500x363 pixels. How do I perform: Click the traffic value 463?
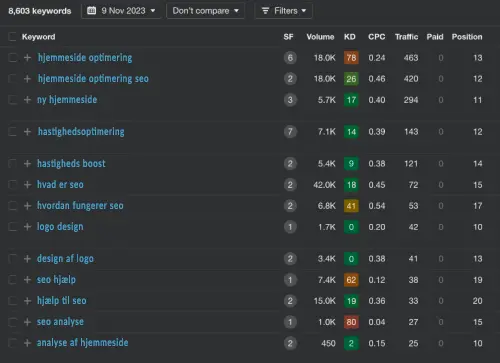(x=411, y=58)
